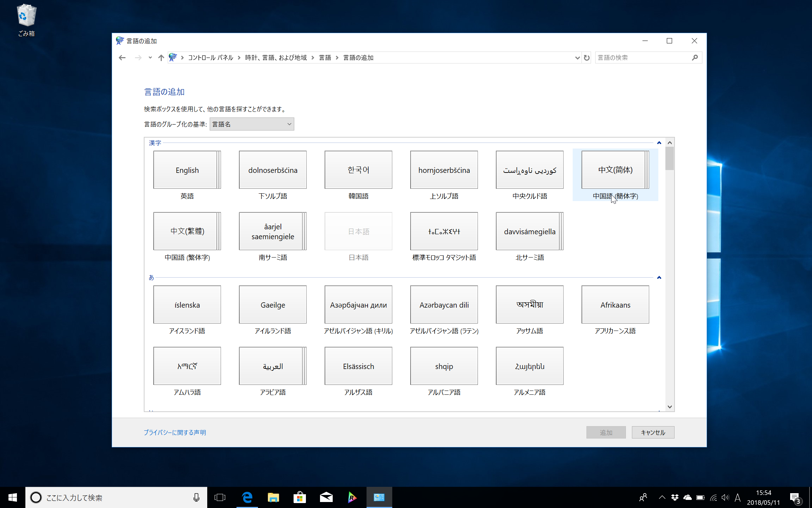Click the magnifier in the 言語の検索 box
Image resolution: width=812 pixels, height=508 pixels.
694,58
